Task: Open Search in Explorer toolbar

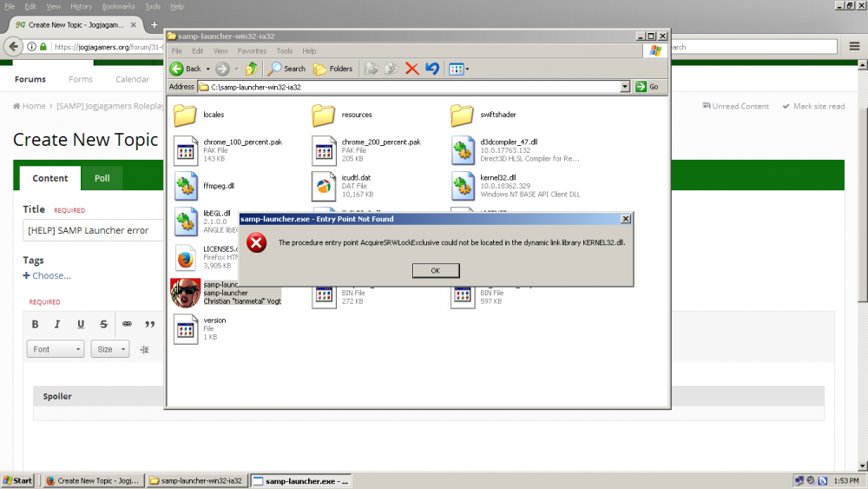Action: (x=286, y=69)
